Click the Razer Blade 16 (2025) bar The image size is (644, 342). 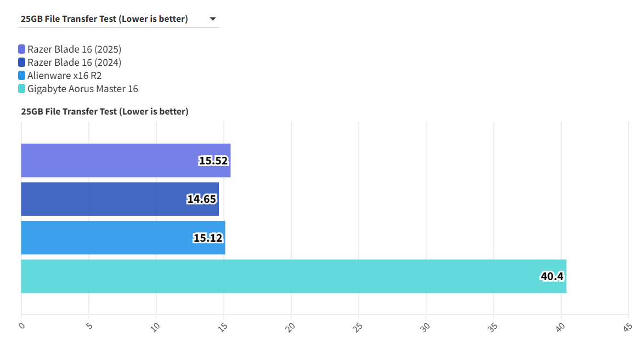click(x=110, y=161)
